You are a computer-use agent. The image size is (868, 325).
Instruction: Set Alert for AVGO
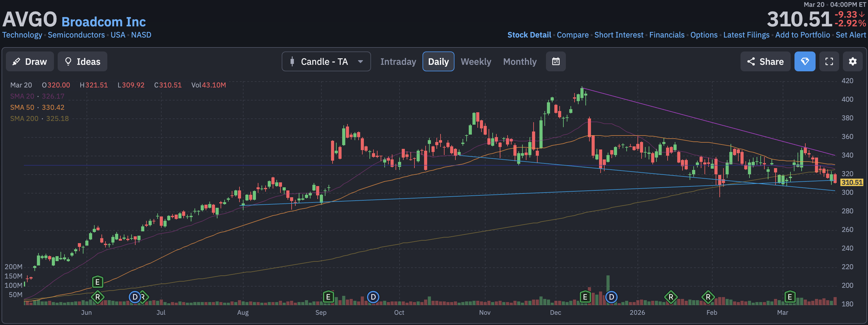pos(851,35)
